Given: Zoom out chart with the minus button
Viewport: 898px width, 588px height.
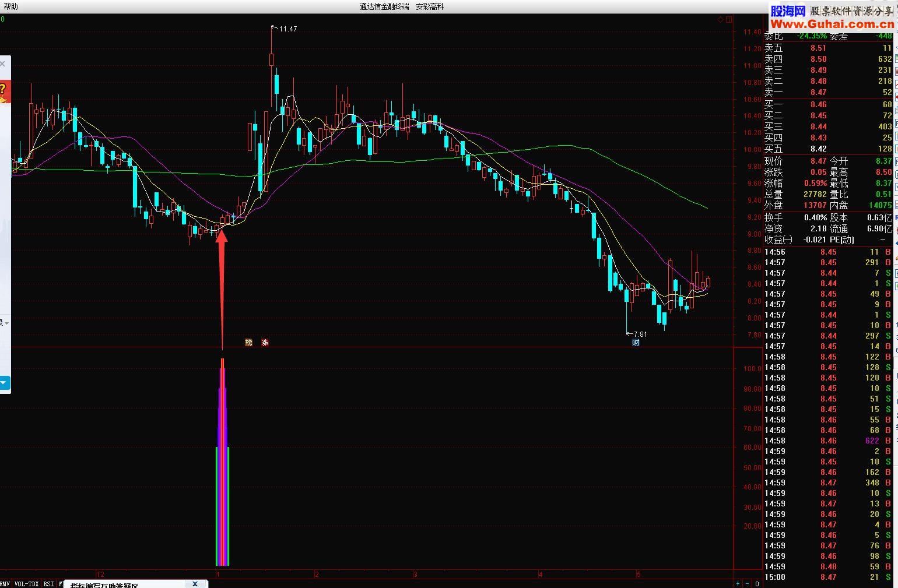Looking at the screenshot, I should [748, 583].
